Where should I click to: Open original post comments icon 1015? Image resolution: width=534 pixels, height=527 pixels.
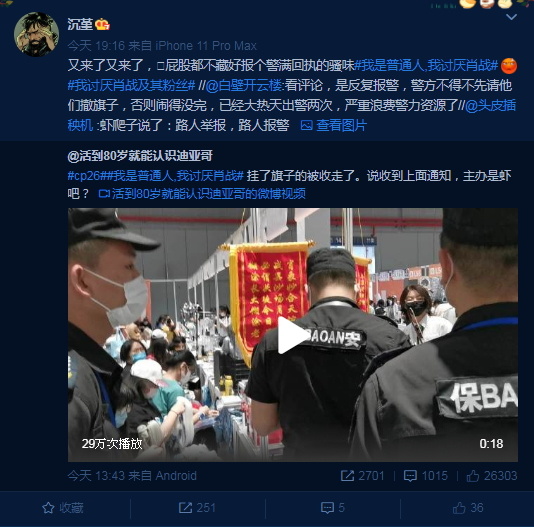(x=426, y=476)
